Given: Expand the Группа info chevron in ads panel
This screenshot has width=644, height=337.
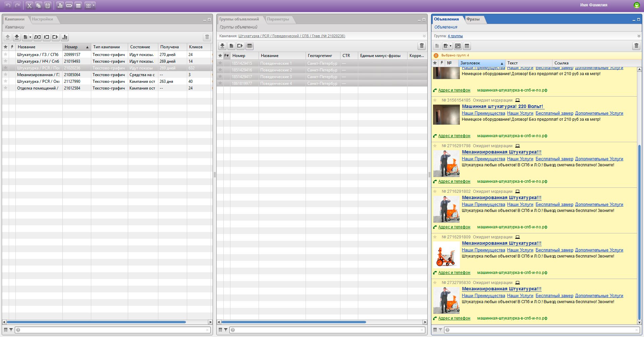Looking at the screenshot, I should 639,36.
